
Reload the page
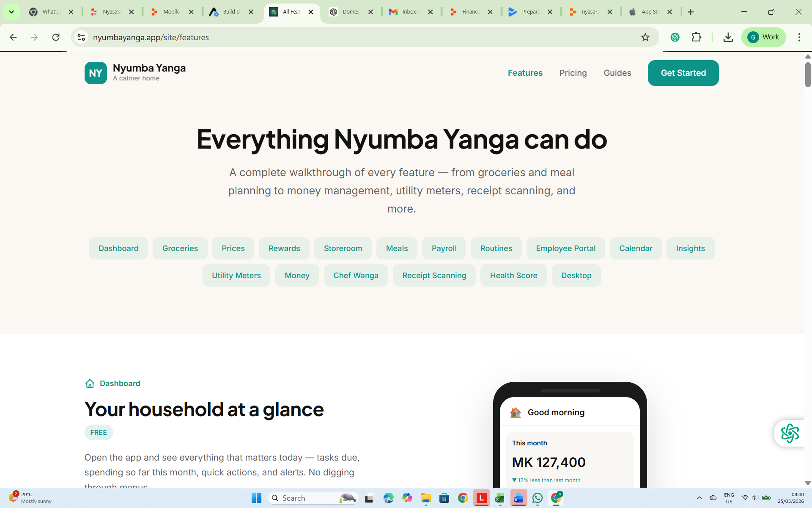click(x=56, y=37)
